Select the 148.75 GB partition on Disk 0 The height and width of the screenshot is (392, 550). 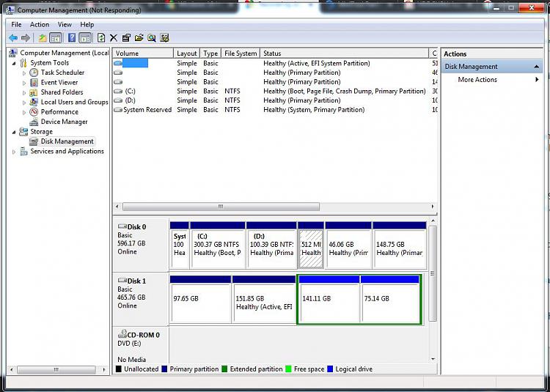pyautogui.click(x=400, y=245)
